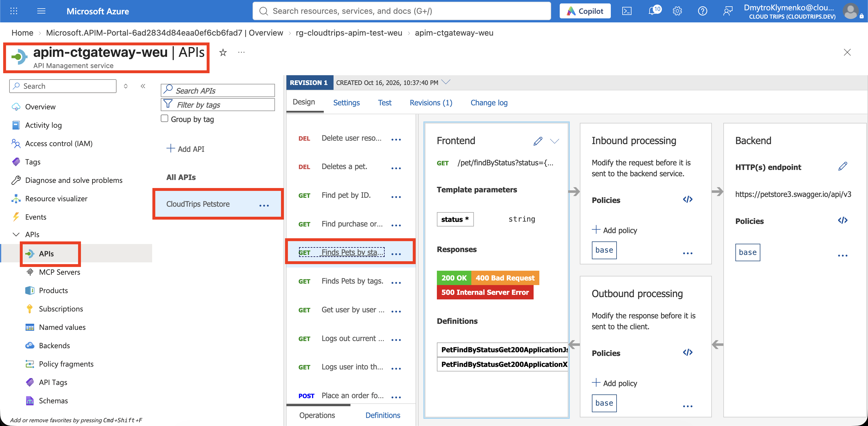
Task: Open the notifications bell
Action: [x=653, y=11]
